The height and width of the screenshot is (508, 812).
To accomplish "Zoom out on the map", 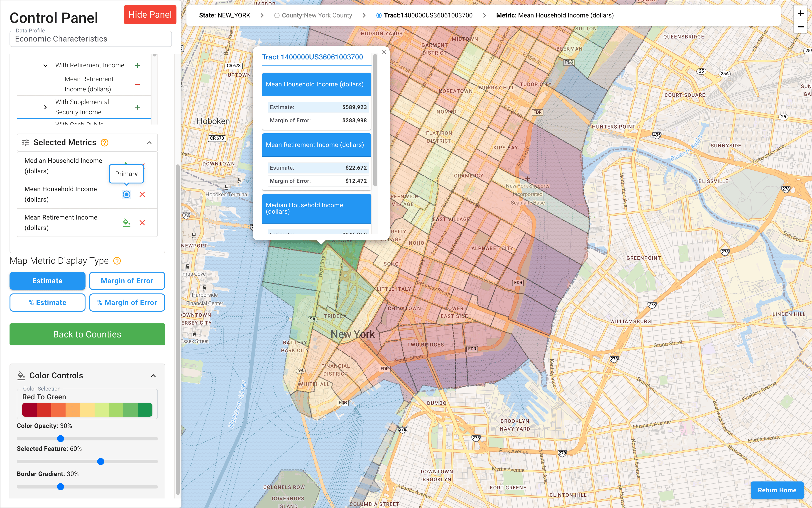I will [801, 27].
